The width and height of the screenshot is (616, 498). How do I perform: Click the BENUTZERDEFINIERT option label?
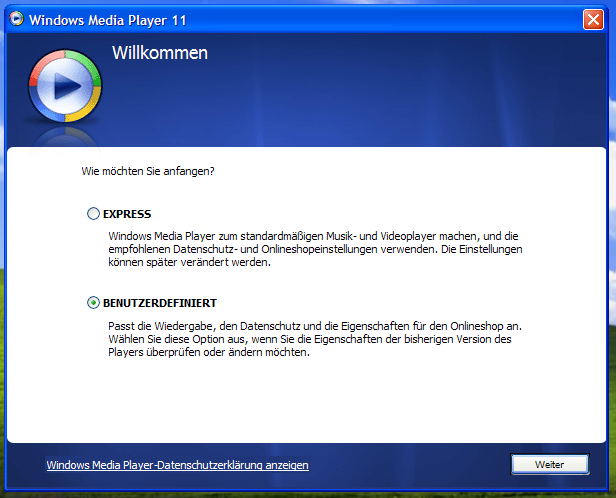pyautogui.click(x=160, y=303)
